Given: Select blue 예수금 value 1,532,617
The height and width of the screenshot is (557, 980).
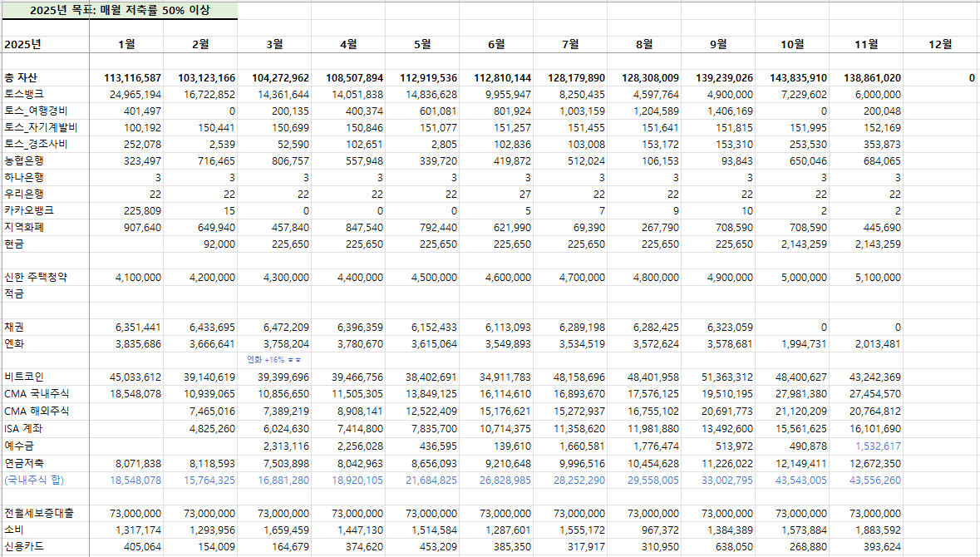Looking at the screenshot, I should (x=878, y=446).
